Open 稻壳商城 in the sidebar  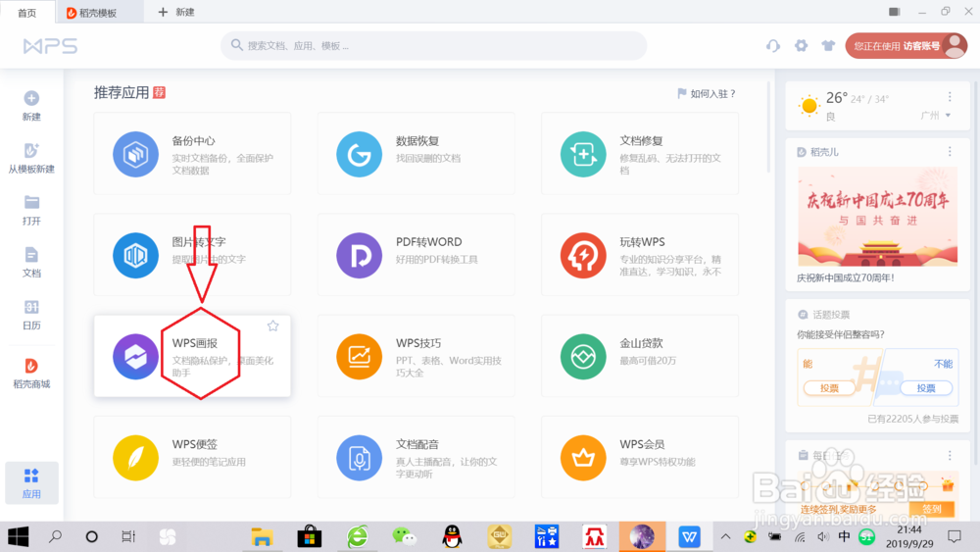point(31,374)
